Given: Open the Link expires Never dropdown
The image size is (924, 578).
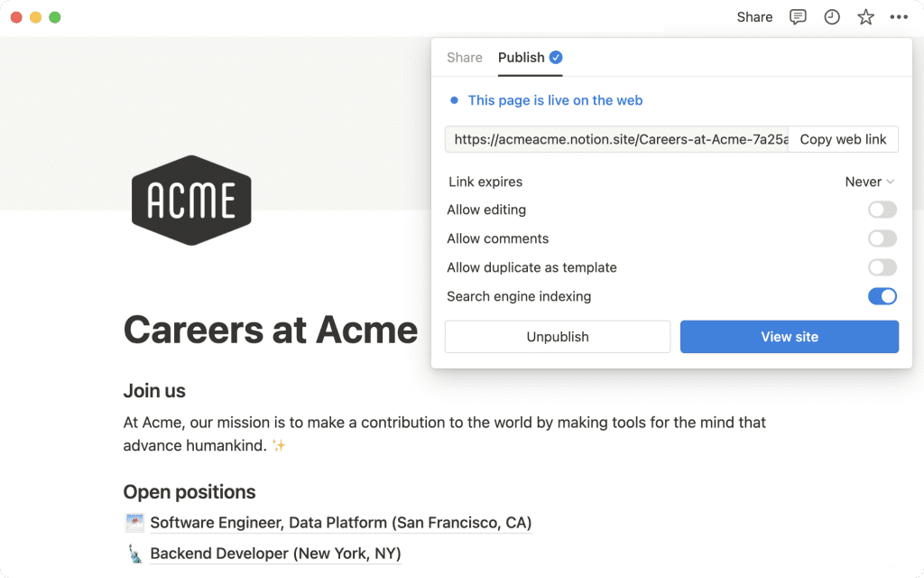Looking at the screenshot, I should pyautogui.click(x=870, y=182).
